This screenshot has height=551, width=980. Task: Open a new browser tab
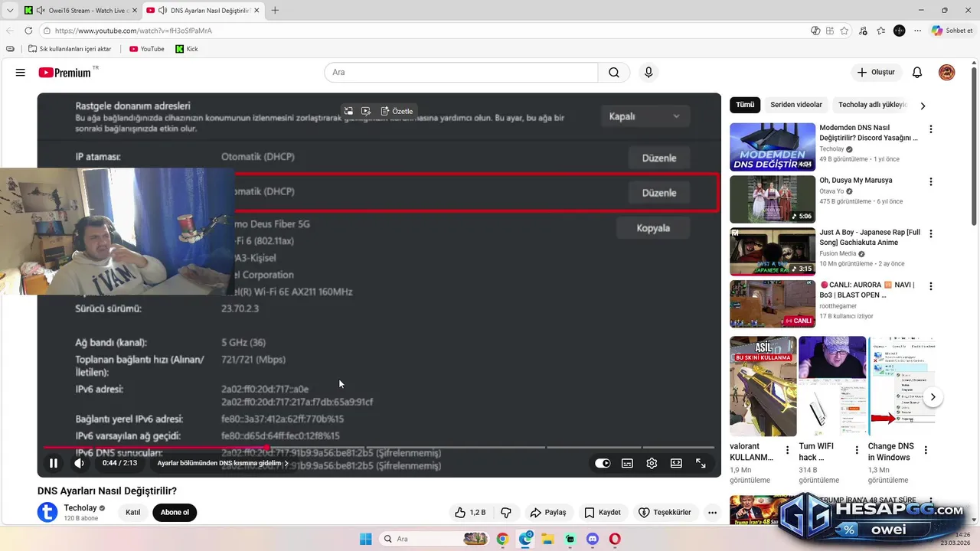pyautogui.click(x=275, y=11)
